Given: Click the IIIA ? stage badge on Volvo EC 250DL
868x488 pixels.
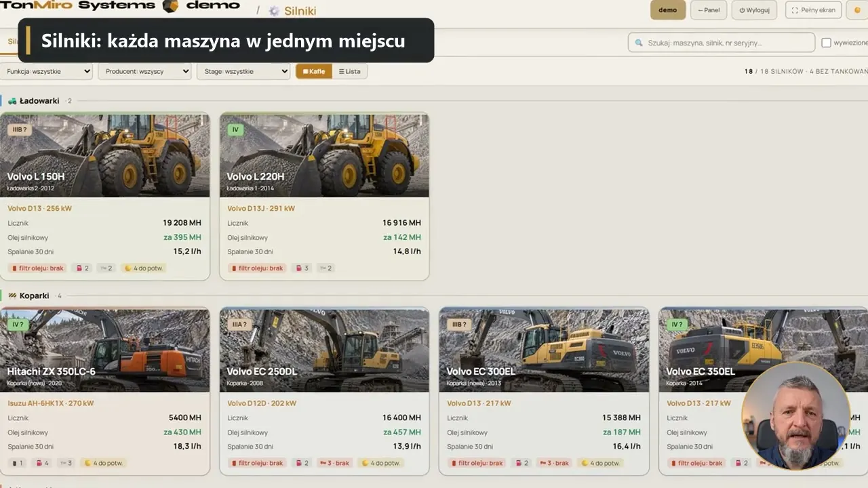Looking at the screenshot, I should pyautogui.click(x=239, y=325).
